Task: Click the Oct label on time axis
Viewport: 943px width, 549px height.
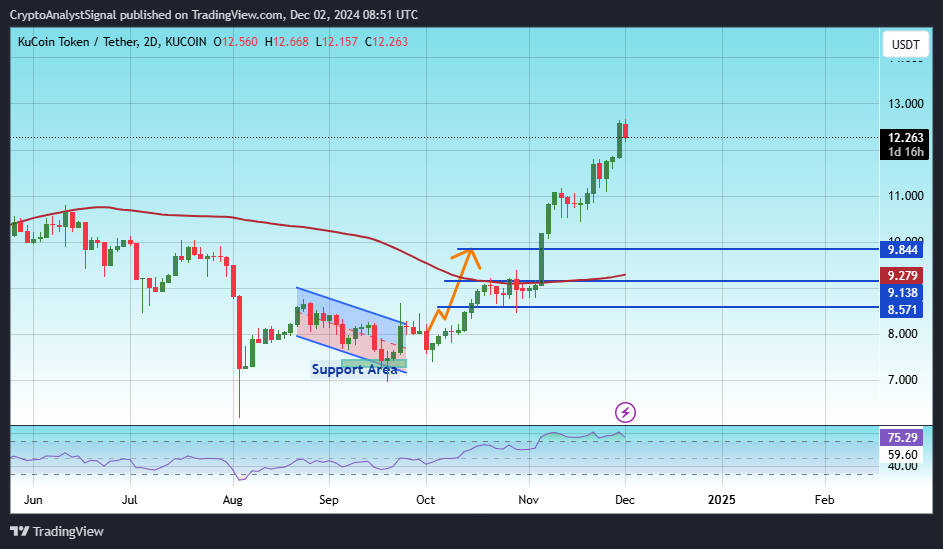Action: pos(426,500)
